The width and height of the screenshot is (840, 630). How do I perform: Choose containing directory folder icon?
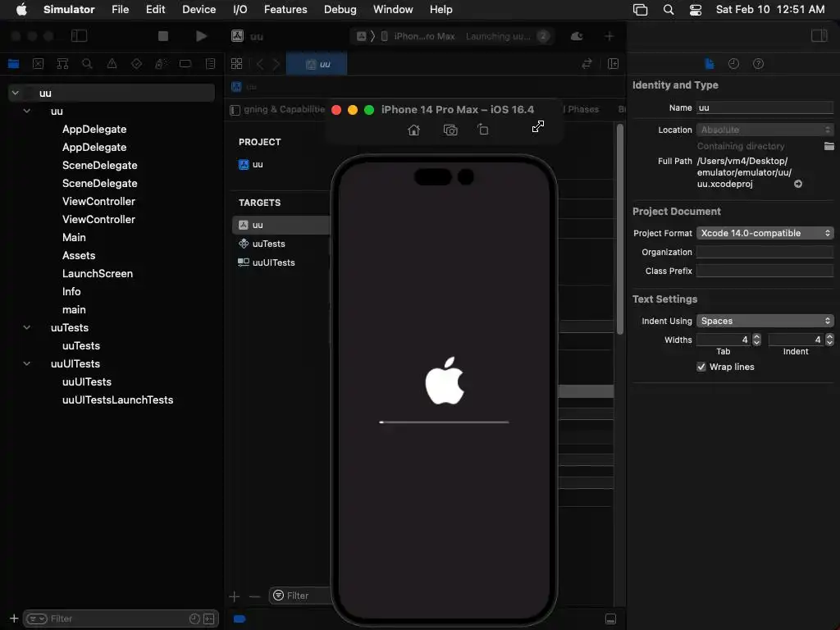point(829,146)
